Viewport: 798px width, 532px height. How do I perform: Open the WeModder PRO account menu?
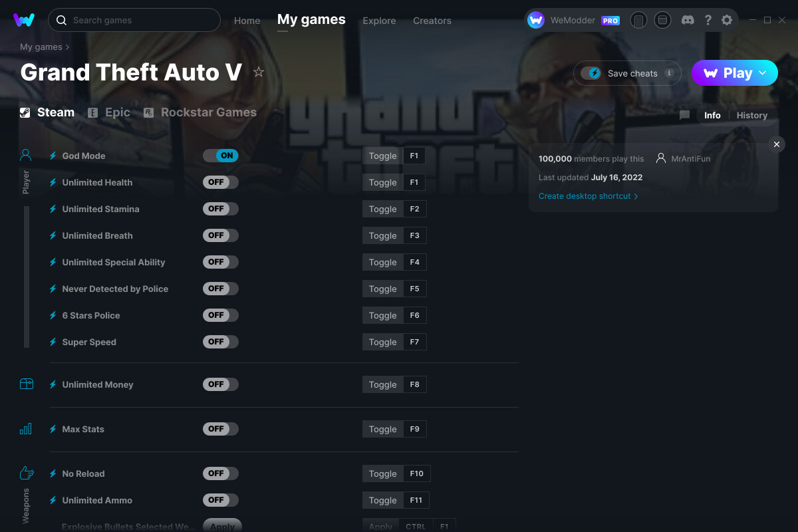[574, 20]
